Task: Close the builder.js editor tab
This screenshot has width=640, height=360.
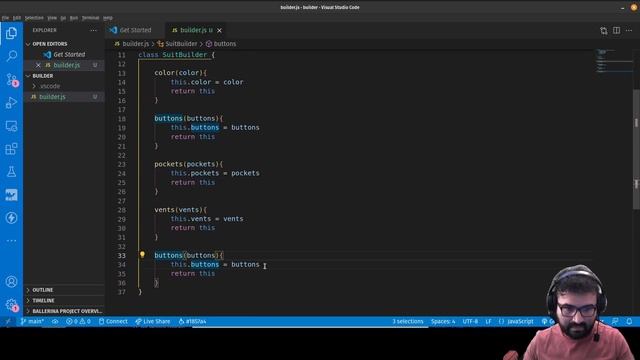Action: click(219, 31)
